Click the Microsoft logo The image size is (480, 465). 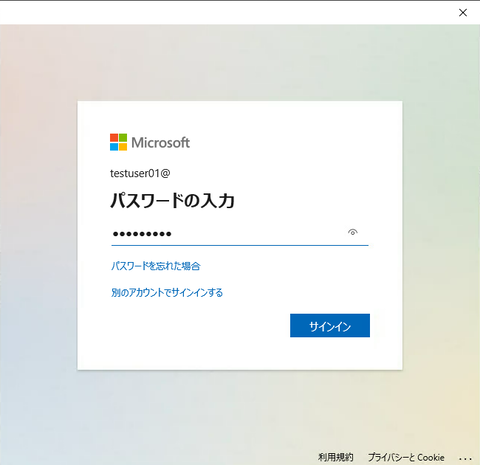point(150,142)
